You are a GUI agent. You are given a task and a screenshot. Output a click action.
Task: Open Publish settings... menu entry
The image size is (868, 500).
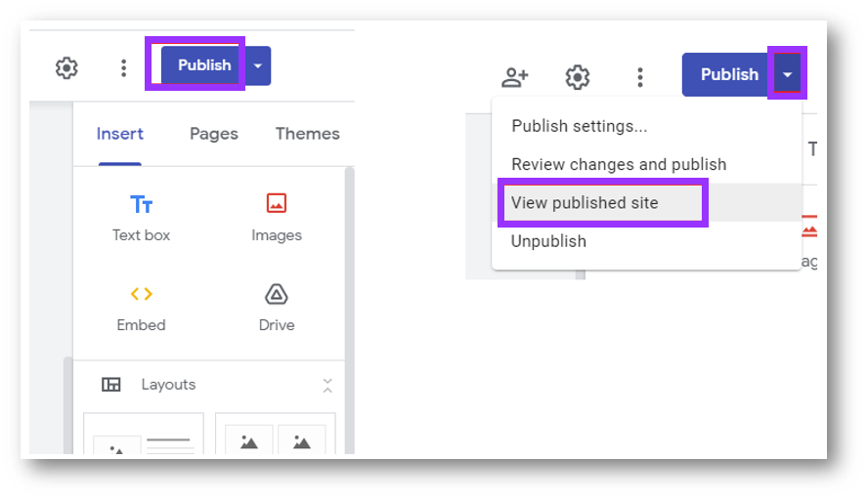pos(579,126)
